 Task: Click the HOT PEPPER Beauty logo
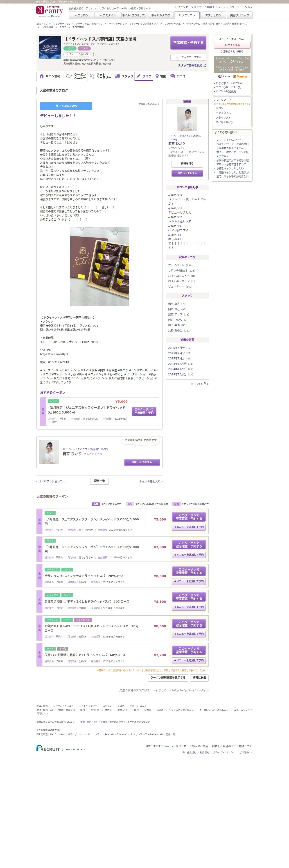pos(49,11)
